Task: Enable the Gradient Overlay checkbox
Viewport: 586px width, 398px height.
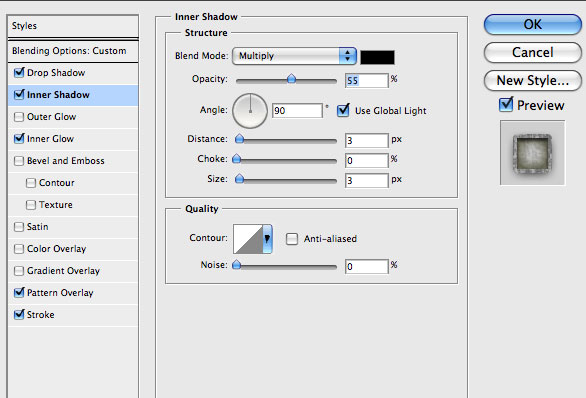Action: click(x=19, y=271)
